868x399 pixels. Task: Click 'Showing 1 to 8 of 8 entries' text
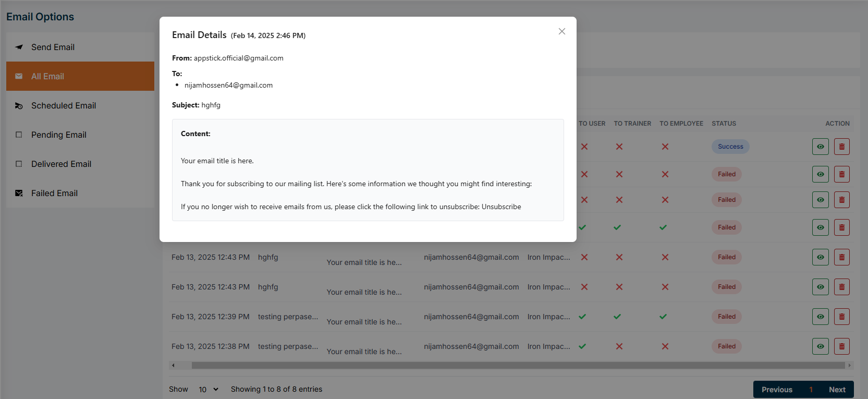[x=277, y=389]
